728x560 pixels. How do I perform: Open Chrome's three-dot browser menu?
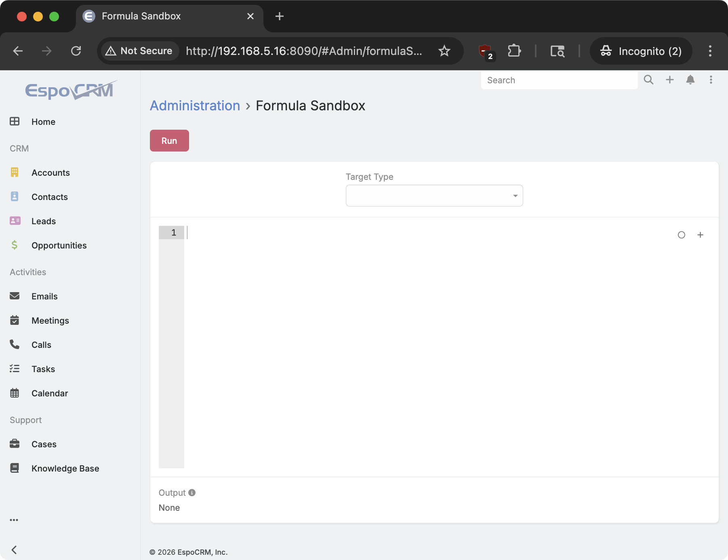point(710,51)
